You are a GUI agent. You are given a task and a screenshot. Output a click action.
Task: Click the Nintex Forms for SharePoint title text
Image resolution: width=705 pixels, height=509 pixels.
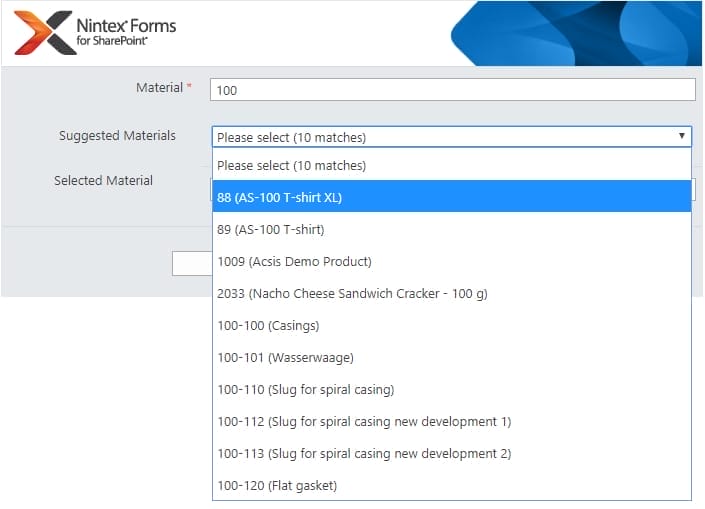coord(126,32)
